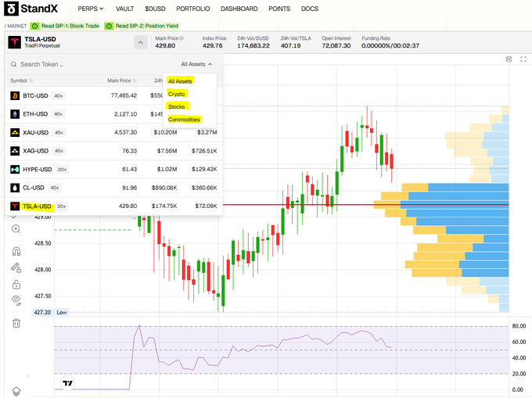This screenshot has height=398, width=532.
Task: Click the Ethereum coin icon
Action: point(15,114)
